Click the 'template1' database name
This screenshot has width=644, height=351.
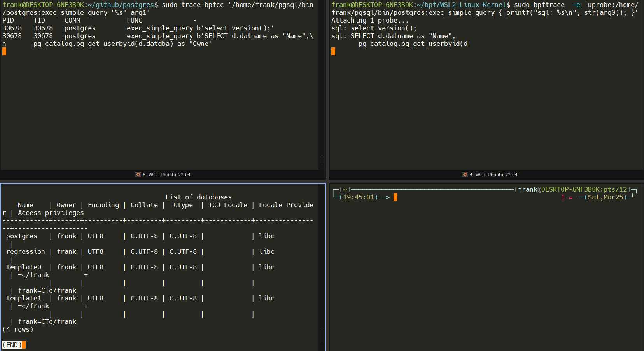(24, 298)
